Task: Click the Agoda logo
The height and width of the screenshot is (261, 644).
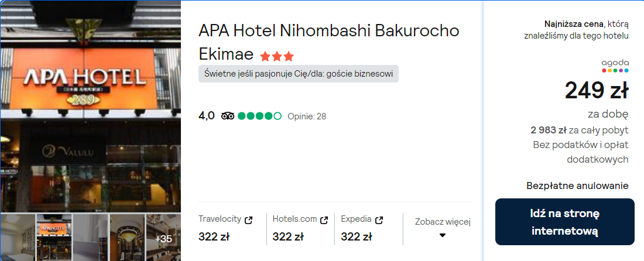Action: coord(615,66)
